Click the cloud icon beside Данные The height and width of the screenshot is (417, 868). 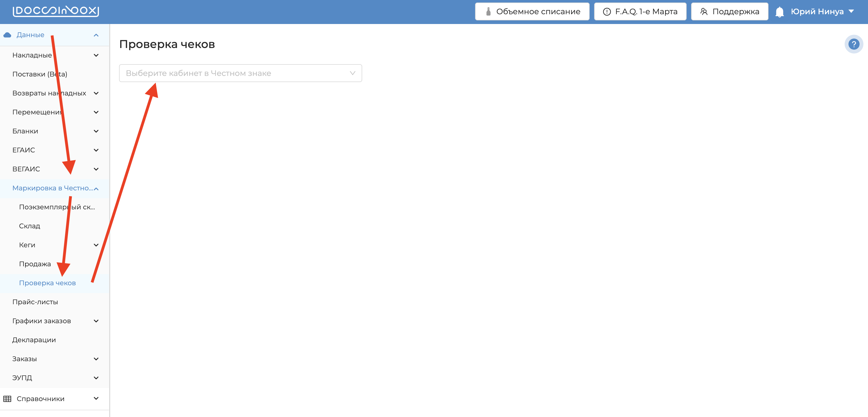click(x=8, y=35)
